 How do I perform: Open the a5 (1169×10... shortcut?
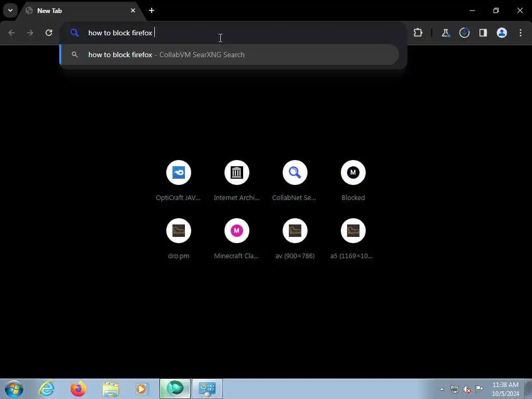tap(353, 239)
